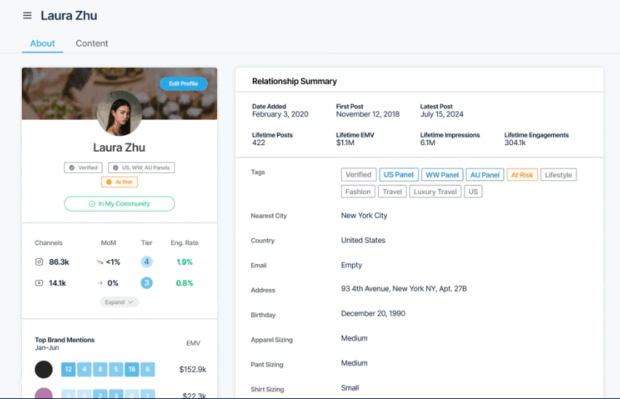Click the Edit Profile button

[x=183, y=83]
